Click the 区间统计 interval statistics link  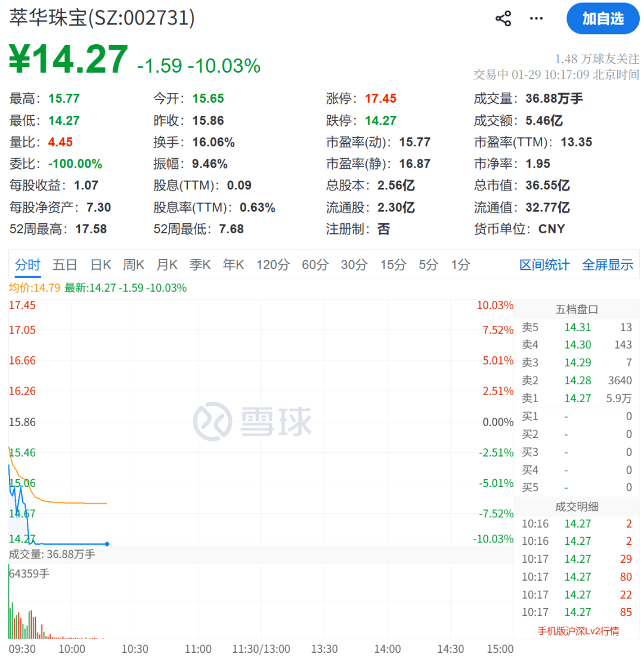[x=544, y=265]
